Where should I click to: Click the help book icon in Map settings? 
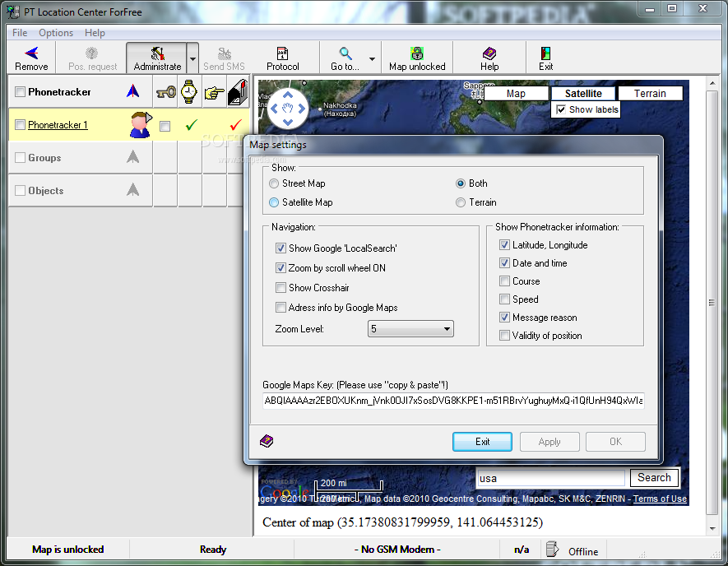pyautogui.click(x=267, y=441)
